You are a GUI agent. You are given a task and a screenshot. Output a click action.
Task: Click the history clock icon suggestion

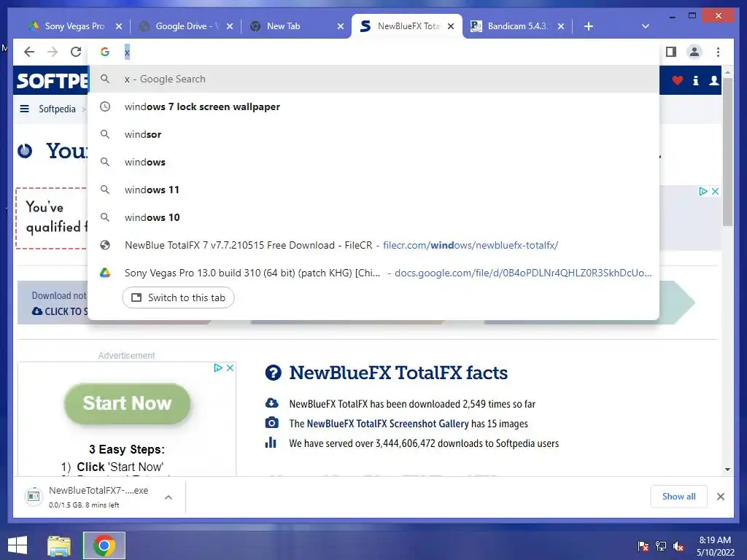click(x=105, y=106)
